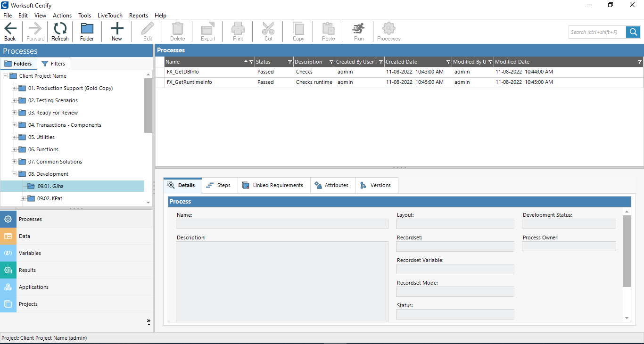Click the magnifier search button
The image size is (644, 344).
point(633,32)
